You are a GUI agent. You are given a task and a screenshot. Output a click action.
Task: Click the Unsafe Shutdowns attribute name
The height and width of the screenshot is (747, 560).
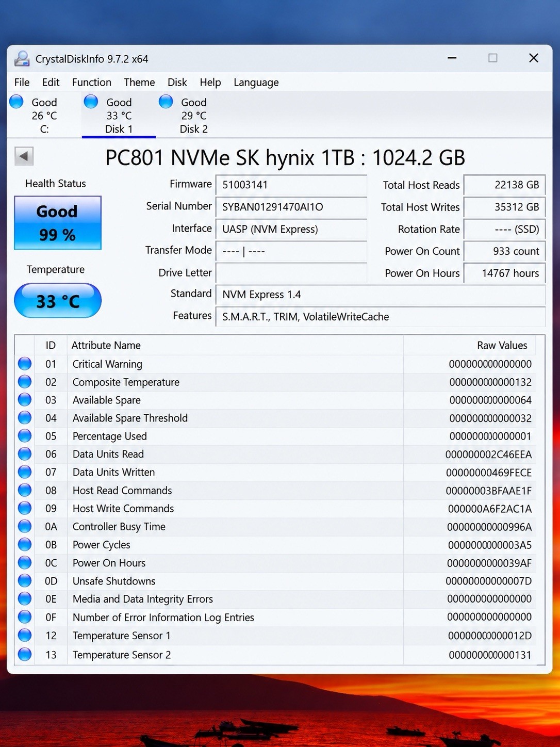click(114, 581)
